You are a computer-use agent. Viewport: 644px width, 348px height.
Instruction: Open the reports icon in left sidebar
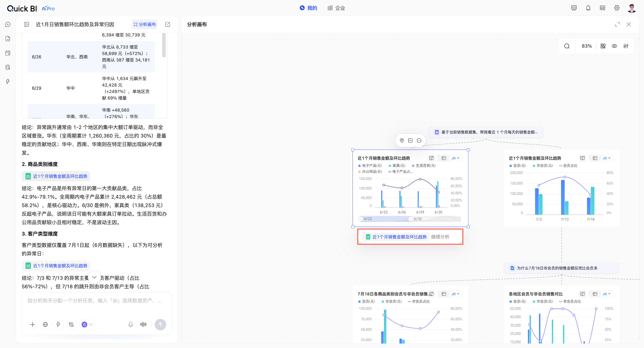pyautogui.click(x=8, y=38)
